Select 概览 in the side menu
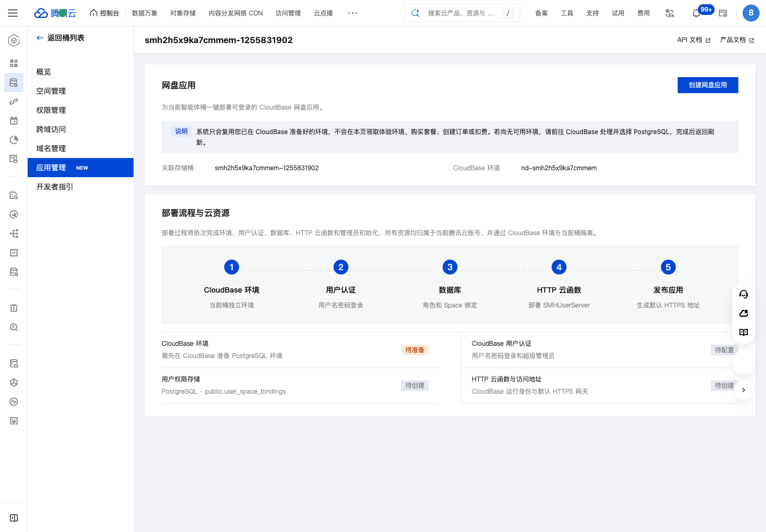Viewport: 766px width, 532px height. coord(81,72)
